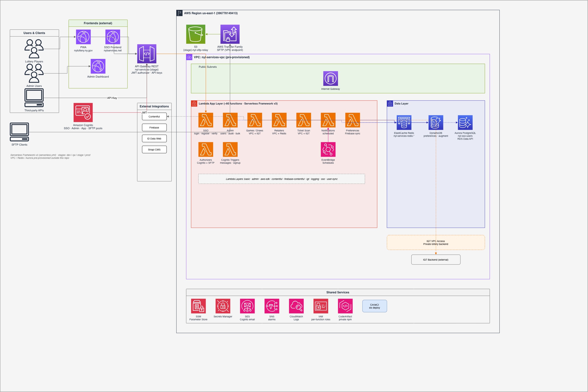Viewport: 588px width, 392px height.
Task: Click the Retailers Lambda icon
Action: [279, 120]
